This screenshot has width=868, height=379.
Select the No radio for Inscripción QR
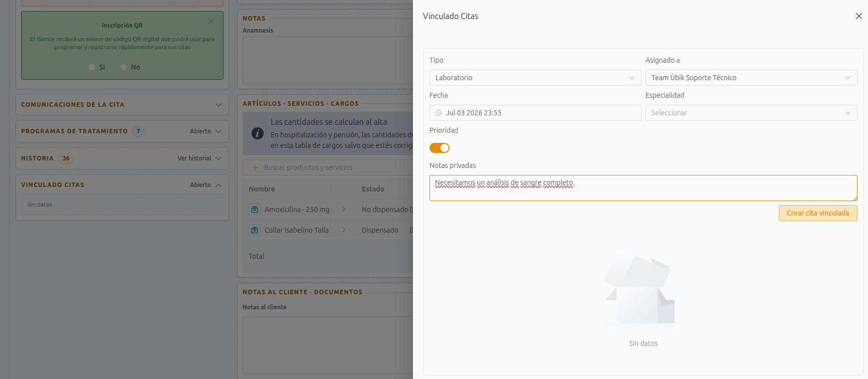click(x=123, y=67)
